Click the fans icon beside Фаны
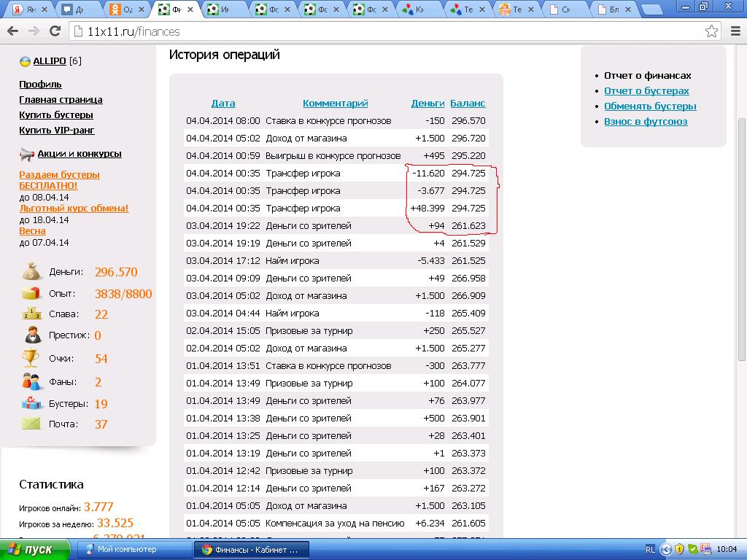 (31, 381)
